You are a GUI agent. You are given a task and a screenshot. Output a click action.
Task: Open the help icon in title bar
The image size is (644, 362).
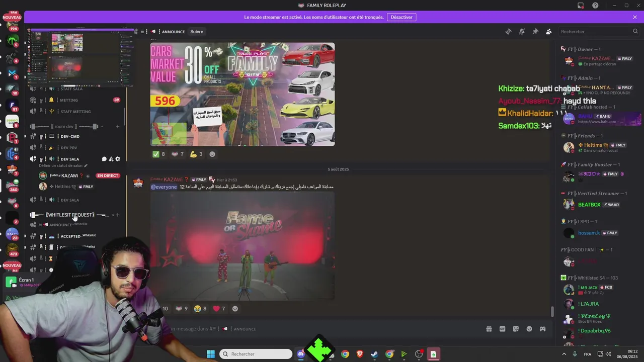tap(595, 6)
